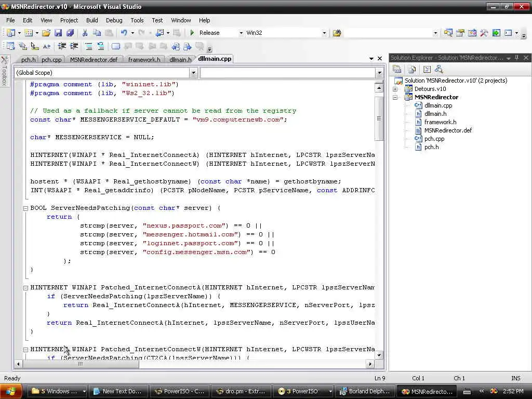This screenshot has width=532, height=399.
Task: Switch to Borland Delphi taskbar button
Action: click(x=365, y=392)
